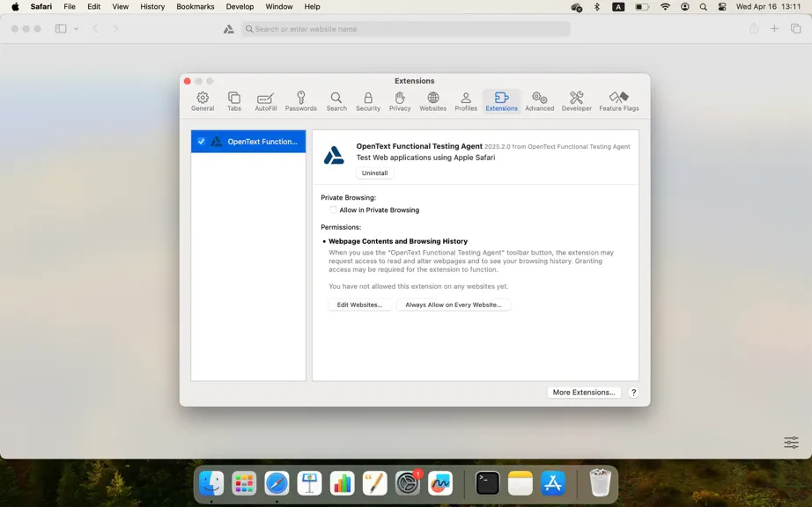Screen dimensions: 812x507
Task: Open Pages from the Dock
Action: (x=374, y=483)
